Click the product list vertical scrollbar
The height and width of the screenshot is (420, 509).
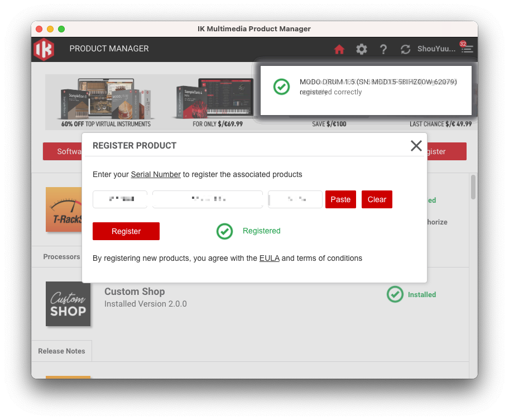(x=473, y=188)
